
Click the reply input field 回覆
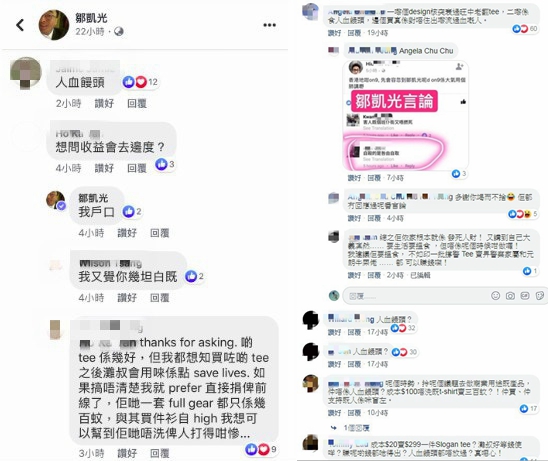(416, 296)
